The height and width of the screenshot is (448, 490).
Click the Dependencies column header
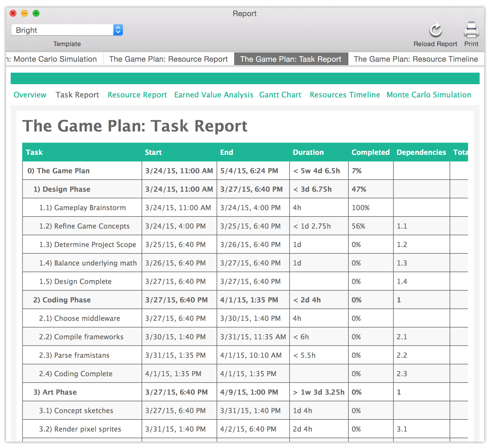[421, 152]
